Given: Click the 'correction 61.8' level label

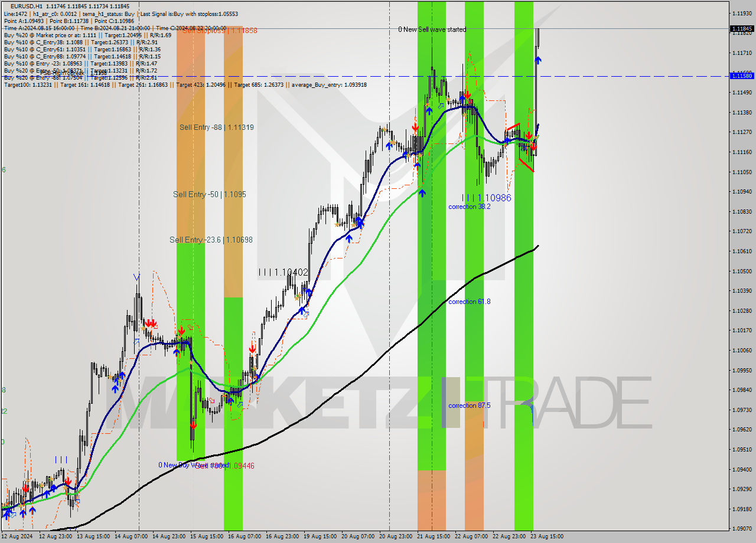Looking at the screenshot, I should click(x=469, y=302).
